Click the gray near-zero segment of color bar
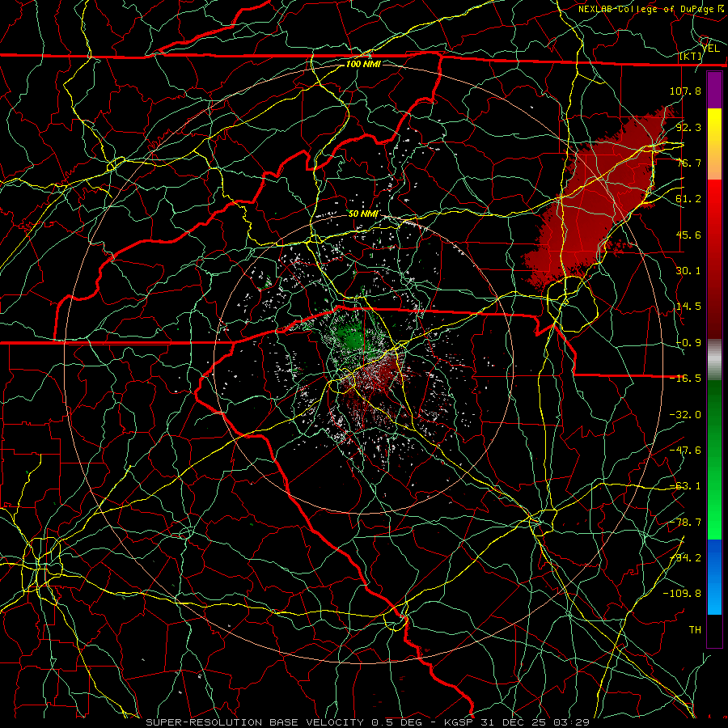The width and height of the screenshot is (728, 728). point(714,360)
